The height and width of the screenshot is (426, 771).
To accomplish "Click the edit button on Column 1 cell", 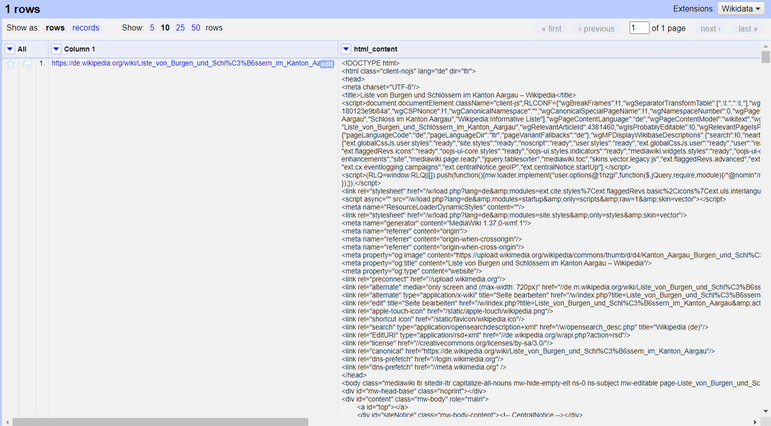I will point(327,64).
